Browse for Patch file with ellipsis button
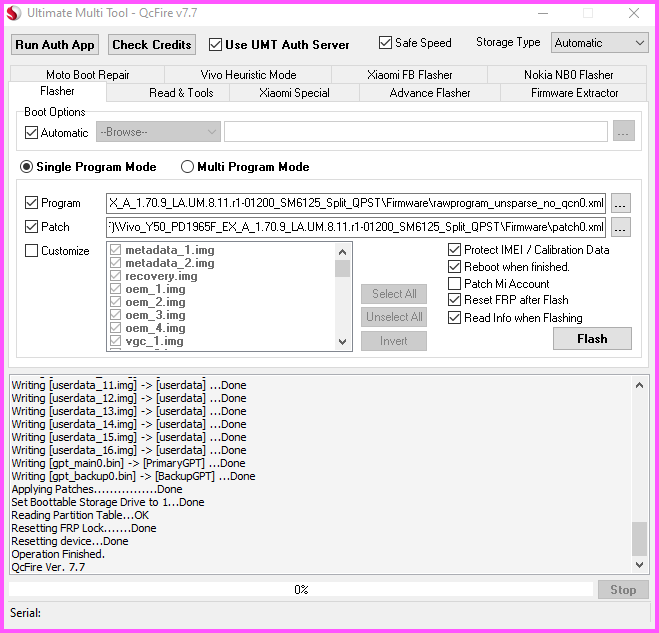This screenshot has width=659, height=633. pyautogui.click(x=620, y=227)
